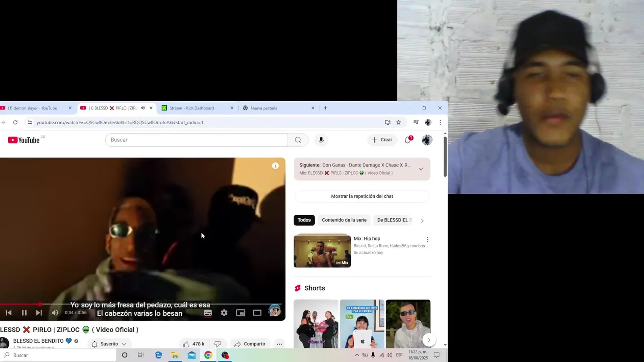Screen dimensions: 644x362
Task: Open File Explorer on the taskbar
Action: (x=175, y=355)
